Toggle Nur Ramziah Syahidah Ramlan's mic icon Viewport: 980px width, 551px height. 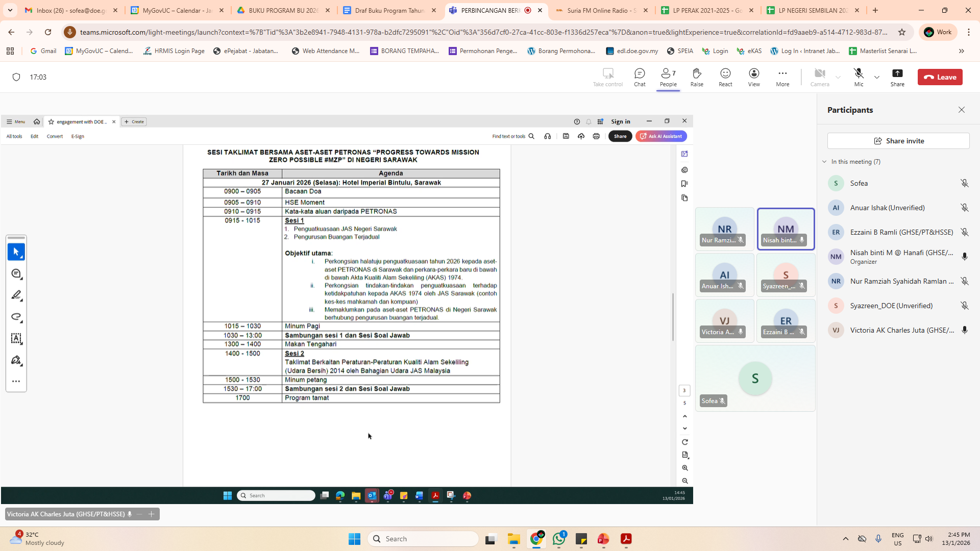[x=964, y=281]
